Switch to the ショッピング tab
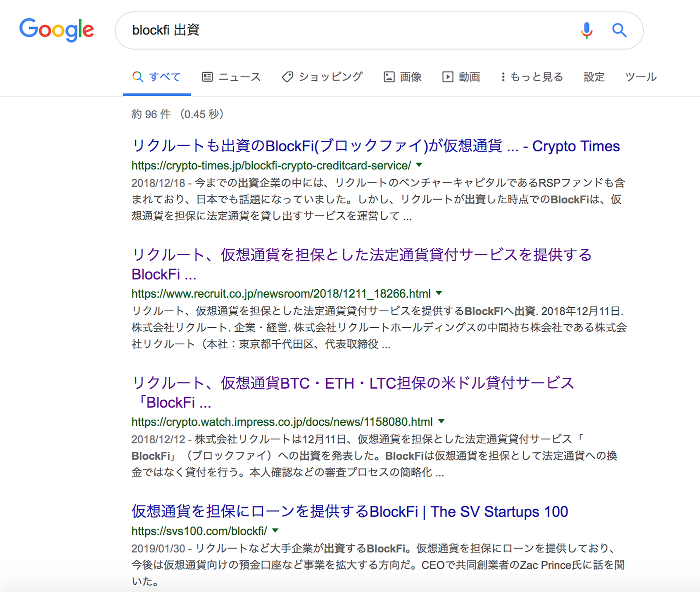 [322, 77]
